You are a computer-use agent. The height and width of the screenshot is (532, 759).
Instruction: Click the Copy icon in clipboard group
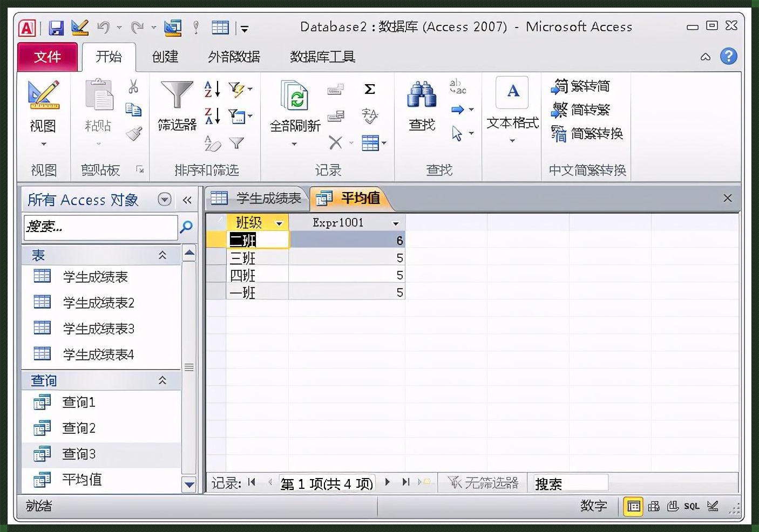(133, 110)
